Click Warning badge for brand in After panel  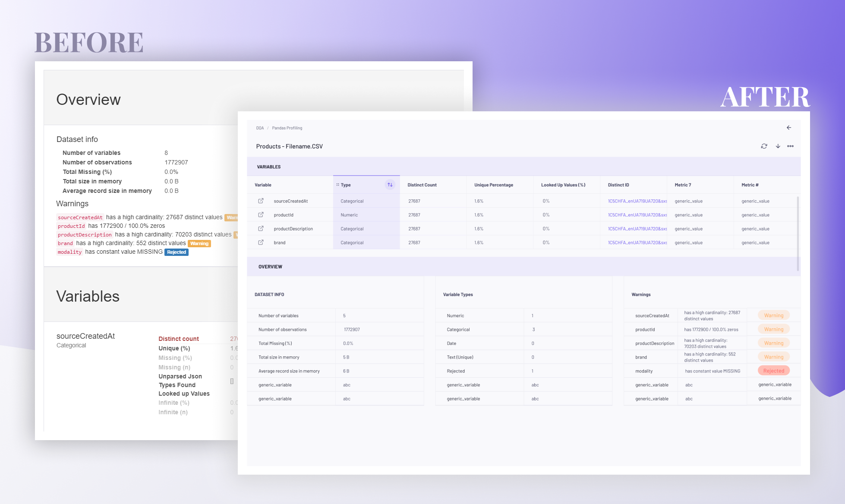[773, 357]
